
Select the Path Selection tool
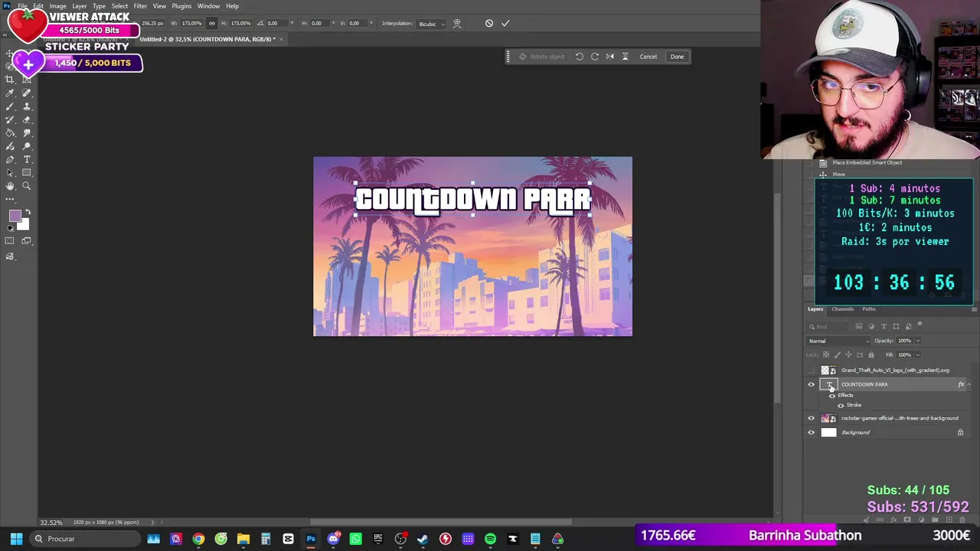pyautogui.click(x=10, y=173)
